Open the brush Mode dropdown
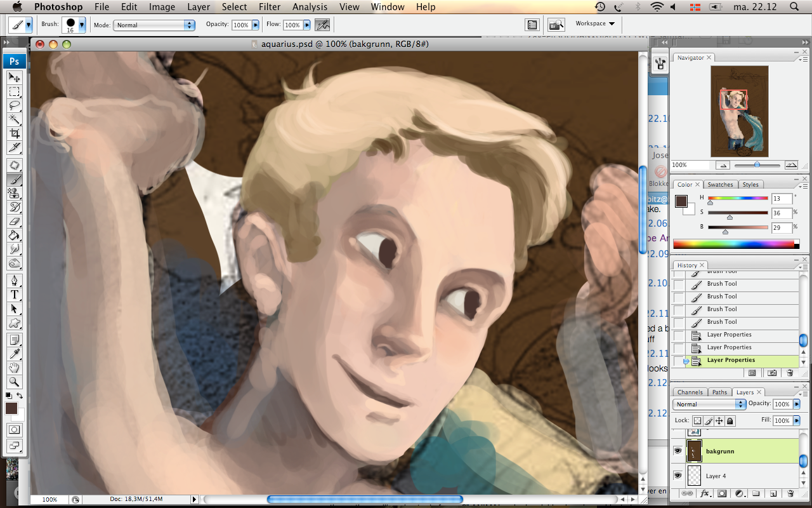The height and width of the screenshot is (508, 812). [x=154, y=25]
